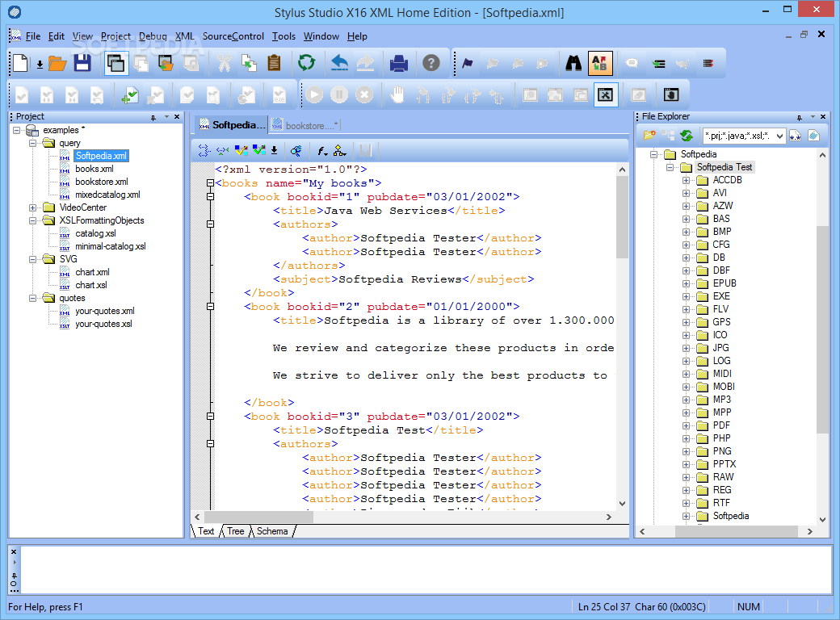Click the down arrow beside New document
The image size is (840, 620).
(x=40, y=65)
